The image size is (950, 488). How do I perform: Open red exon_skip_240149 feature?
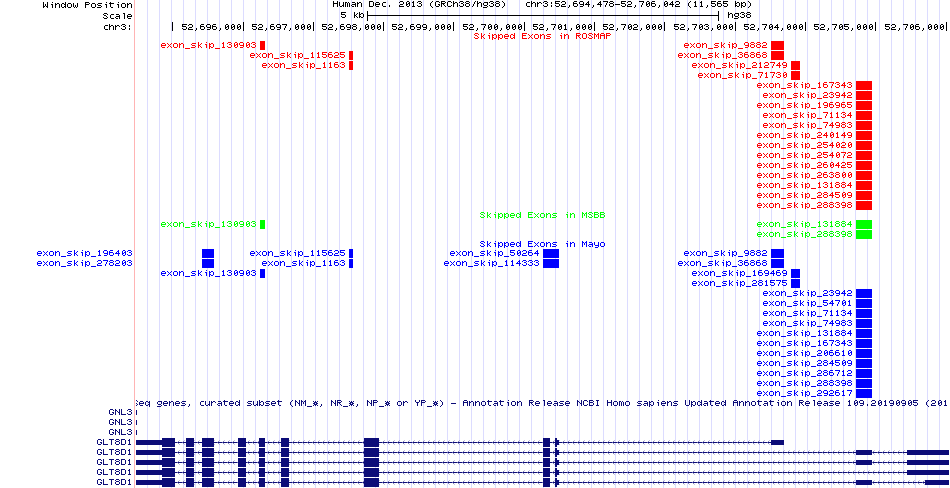click(x=864, y=135)
